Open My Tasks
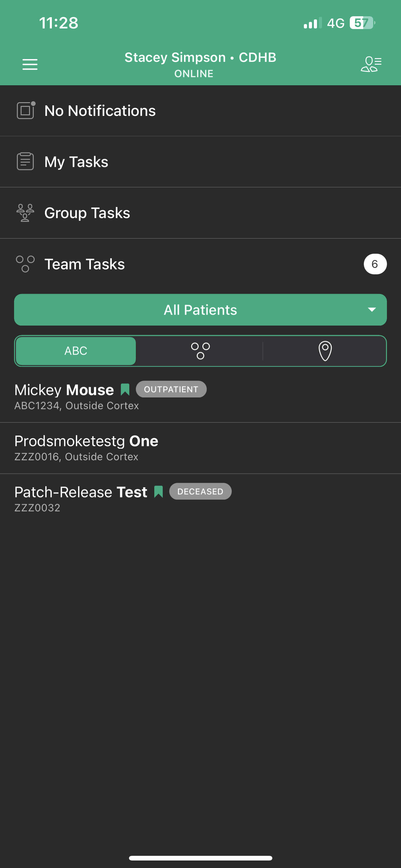Viewport: 401px width, 868px height. click(x=77, y=162)
